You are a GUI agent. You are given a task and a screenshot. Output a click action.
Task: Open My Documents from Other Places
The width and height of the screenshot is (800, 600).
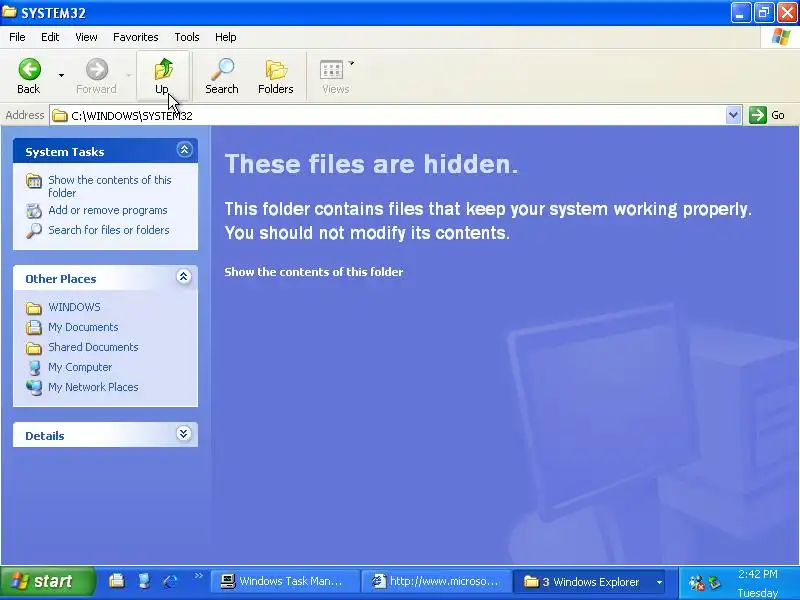(x=83, y=327)
